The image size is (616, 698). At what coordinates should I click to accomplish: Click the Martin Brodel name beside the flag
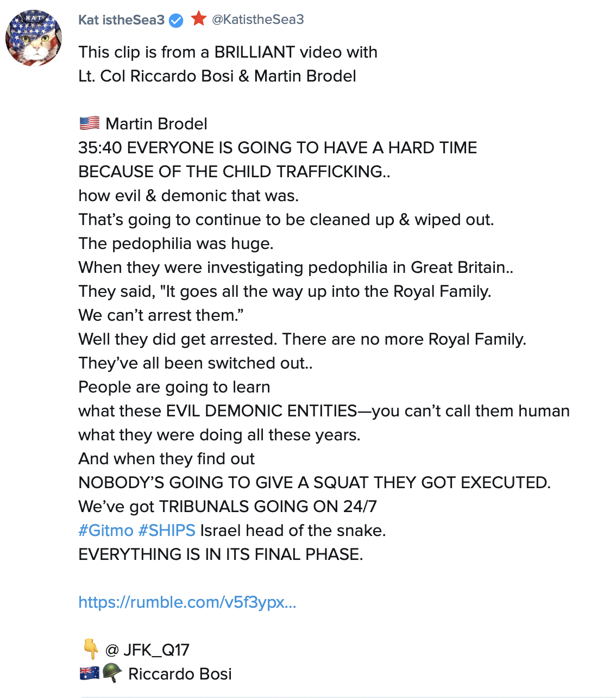[x=156, y=124]
